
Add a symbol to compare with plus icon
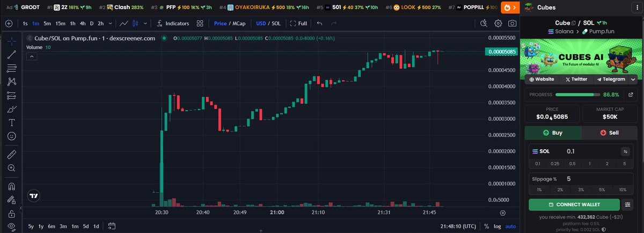click(9, 24)
